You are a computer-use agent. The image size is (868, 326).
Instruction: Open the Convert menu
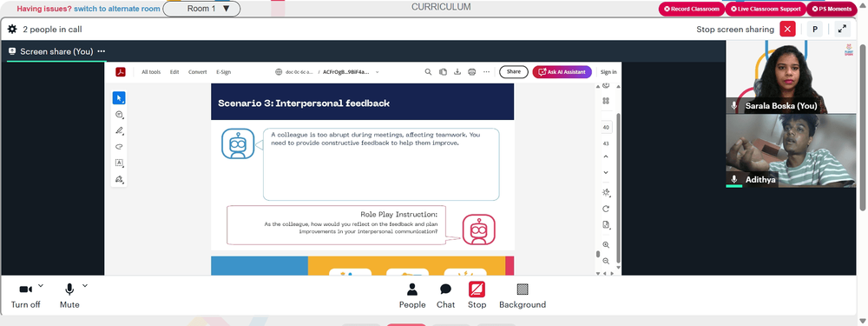(198, 72)
